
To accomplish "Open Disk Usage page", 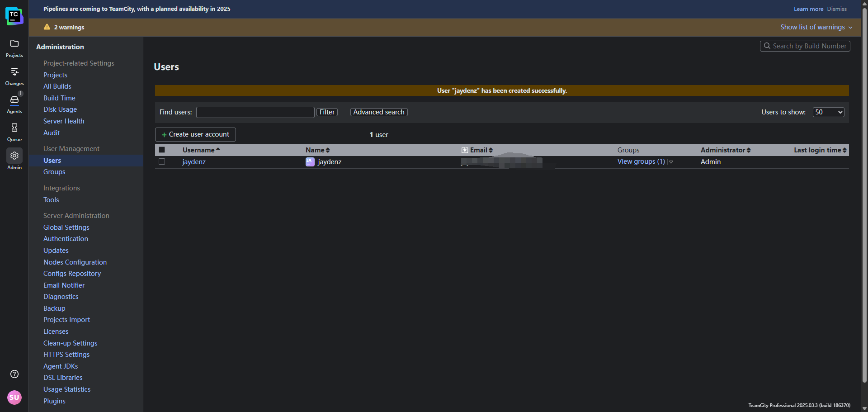I will click(60, 109).
